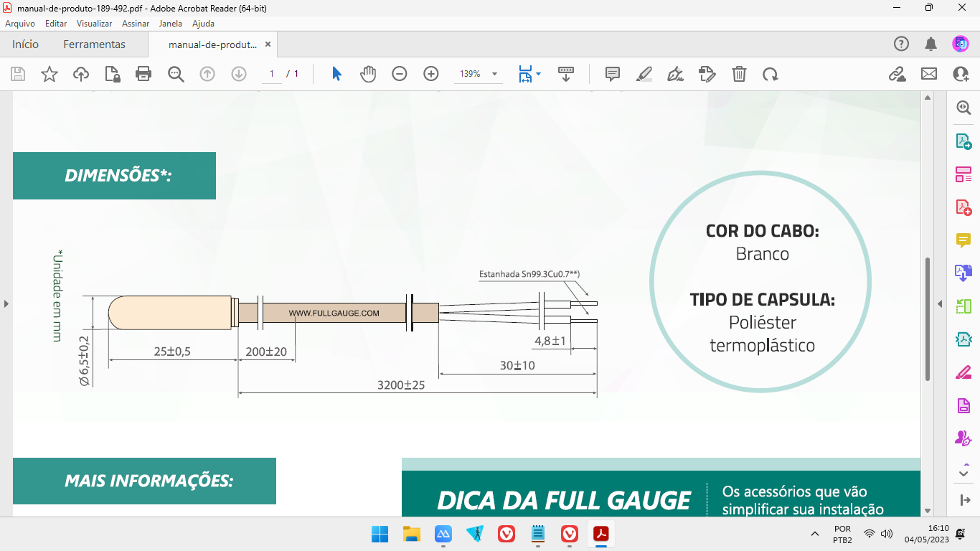Viewport: 980px width, 551px height.
Task: Open the Janela menu
Action: coord(170,24)
